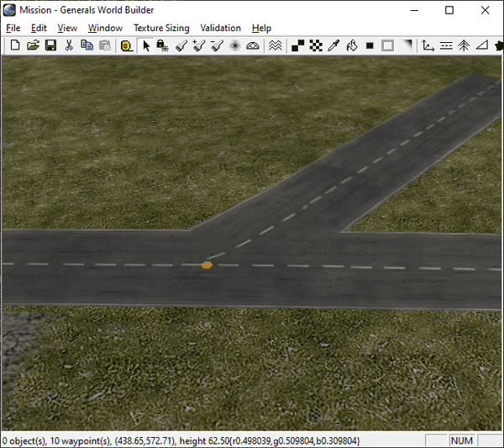Image resolution: width=504 pixels, height=448 pixels.
Task: Save the map with floppy disk icon
Action: pyautogui.click(x=50, y=45)
